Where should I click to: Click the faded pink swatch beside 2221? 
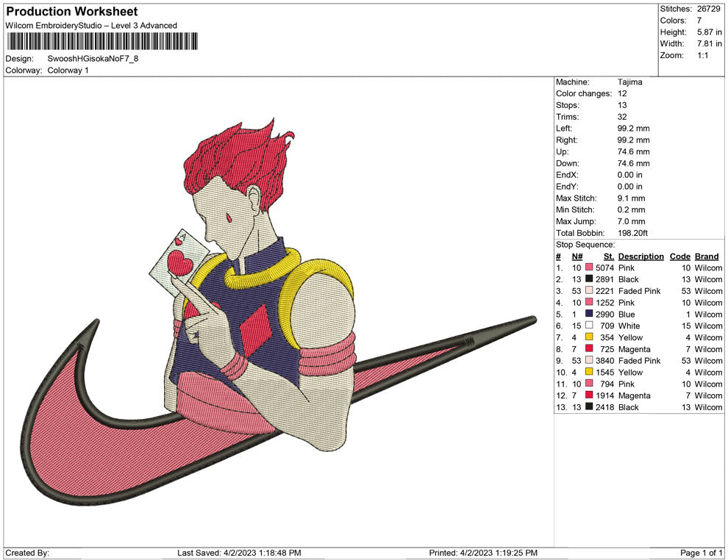point(589,290)
